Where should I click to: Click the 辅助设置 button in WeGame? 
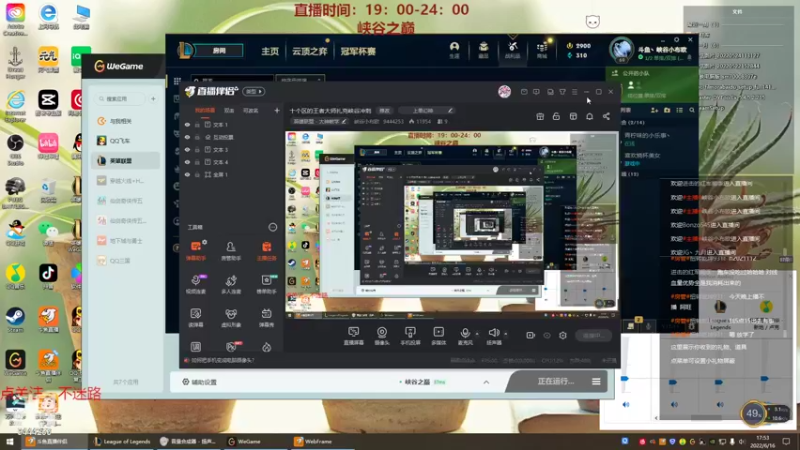(x=199, y=382)
